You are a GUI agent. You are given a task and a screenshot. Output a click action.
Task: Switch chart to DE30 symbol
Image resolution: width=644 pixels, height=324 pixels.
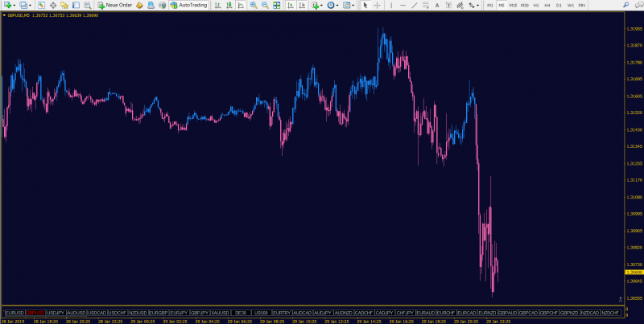pos(241,313)
